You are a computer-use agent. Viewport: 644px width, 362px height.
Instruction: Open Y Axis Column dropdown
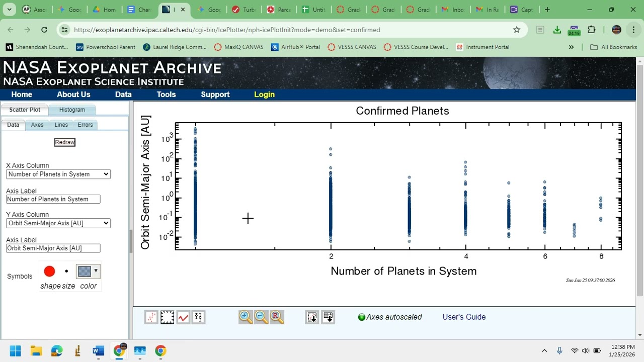tap(58, 223)
